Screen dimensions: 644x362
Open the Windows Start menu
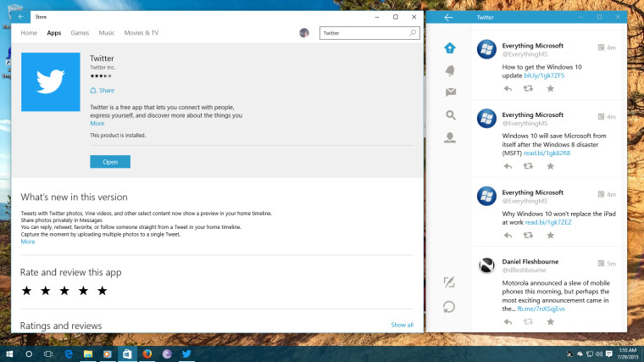click(x=9, y=354)
